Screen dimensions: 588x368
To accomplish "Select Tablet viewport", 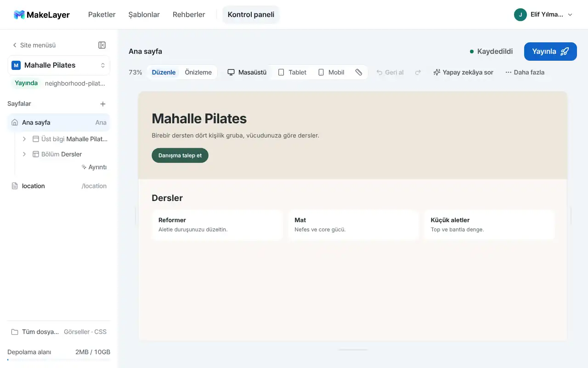I will (x=292, y=72).
